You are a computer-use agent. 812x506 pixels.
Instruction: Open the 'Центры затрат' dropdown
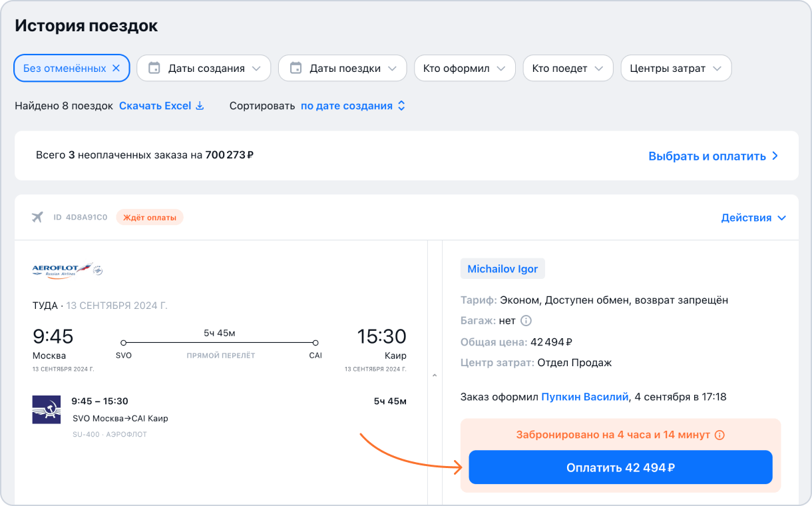pyautogui.click(x=676, y=68)
